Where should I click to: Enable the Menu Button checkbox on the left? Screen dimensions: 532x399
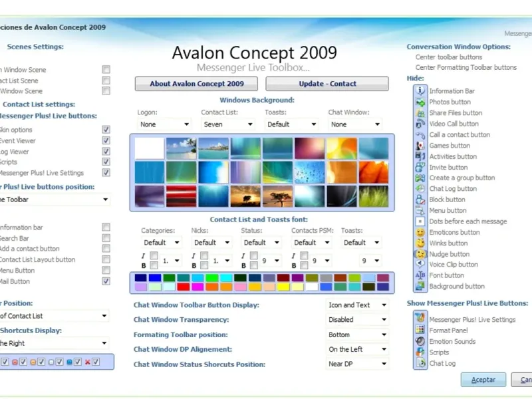(106, 270)
